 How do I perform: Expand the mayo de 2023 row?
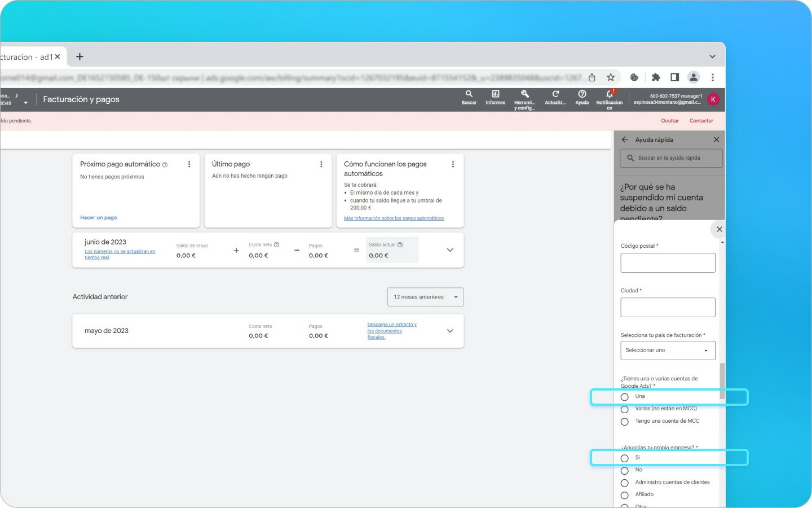click(449, 331)
